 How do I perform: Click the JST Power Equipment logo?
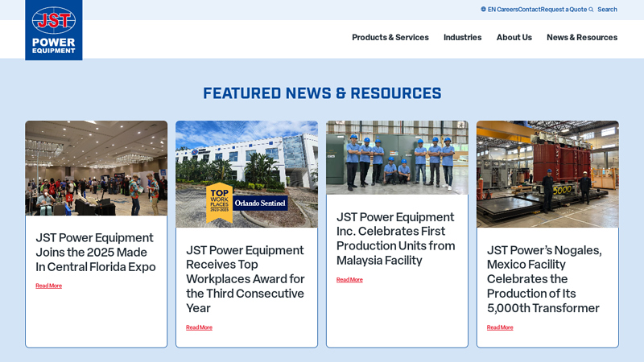54,30
